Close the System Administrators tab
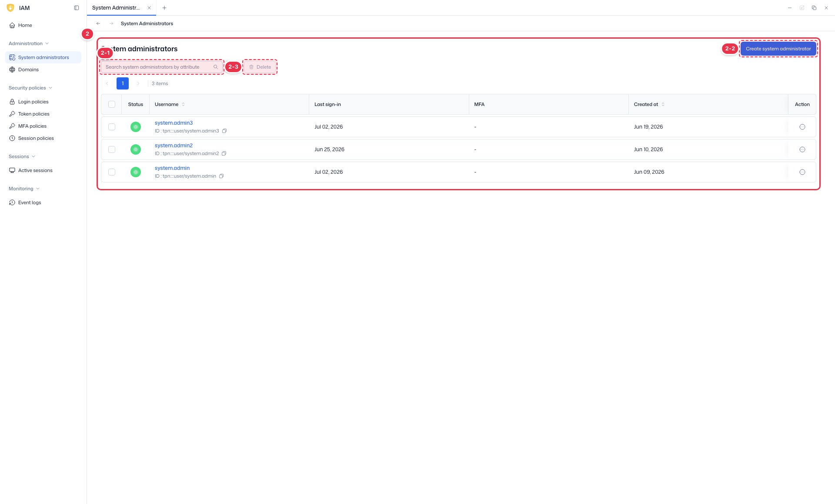This screenshot has width=835, height=504. pyautogui.click(x=149, y=8)
